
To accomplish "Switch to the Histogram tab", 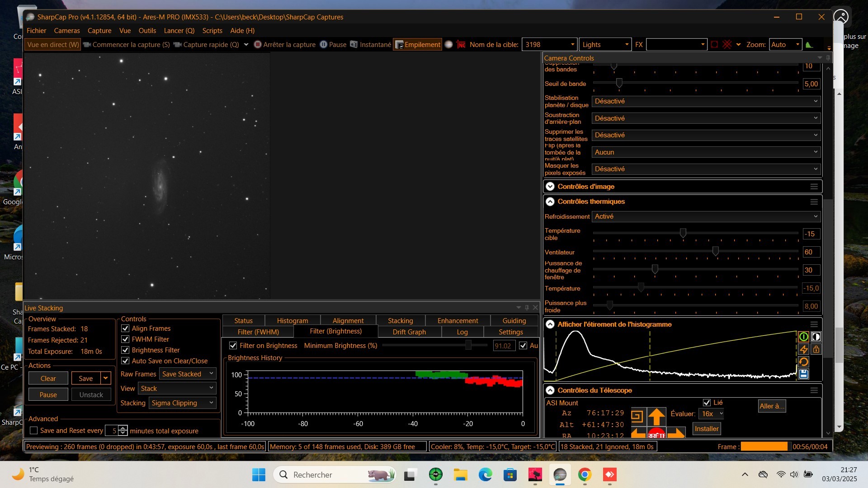I will (292, 320).
